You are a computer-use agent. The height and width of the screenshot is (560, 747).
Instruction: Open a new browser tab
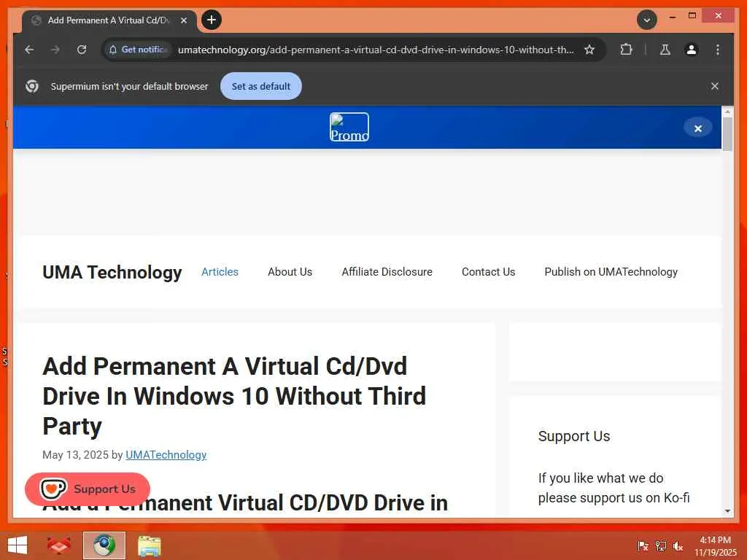tap(212, 20)
